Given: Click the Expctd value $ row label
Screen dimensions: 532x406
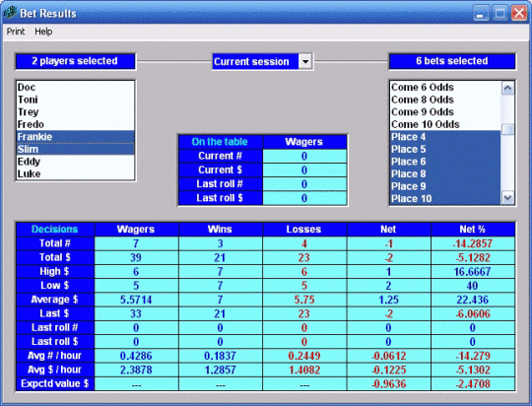Looking at the screenshot, I should click(54, 383).
